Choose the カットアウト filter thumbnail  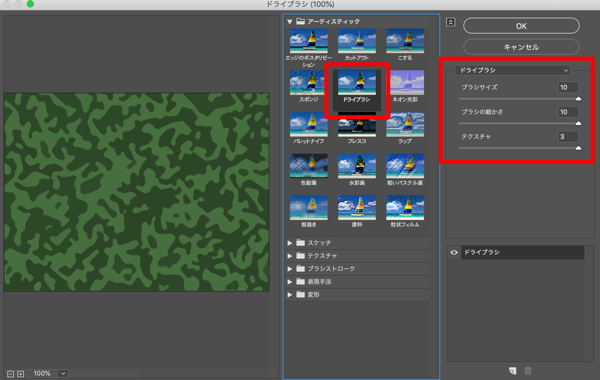(x=357, y=41)
